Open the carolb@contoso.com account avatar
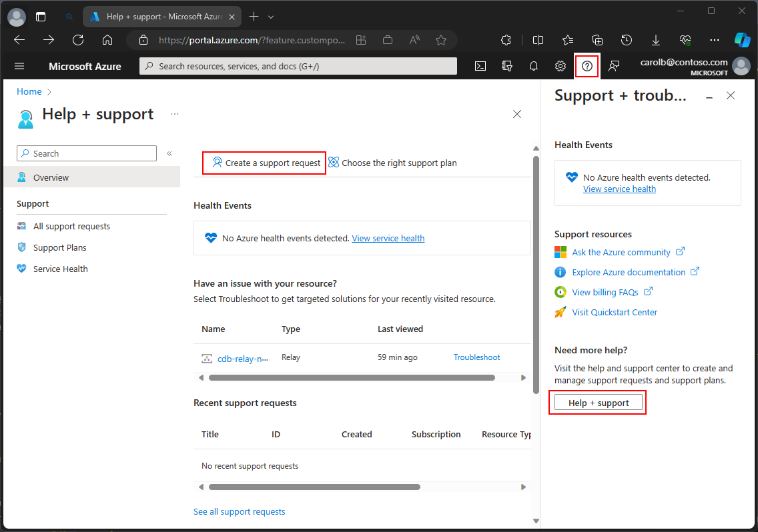 [741, 66]
